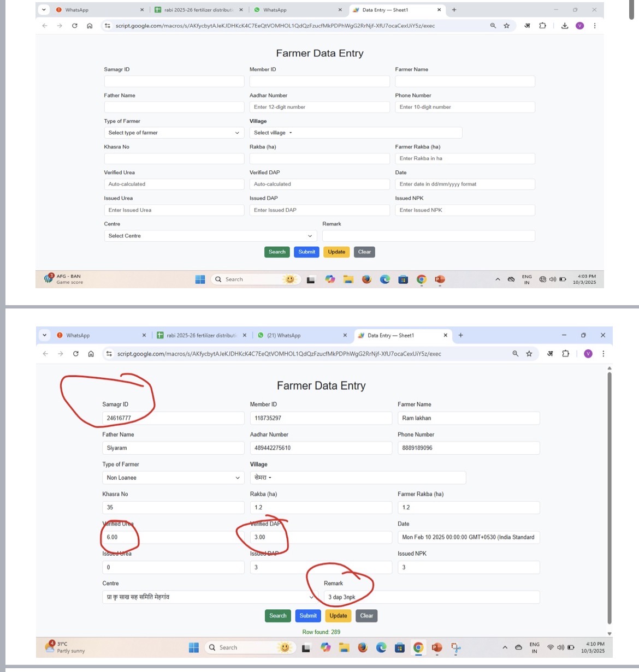
Task: Open the browser extensions puzzle icon
Action: [542, 26]
